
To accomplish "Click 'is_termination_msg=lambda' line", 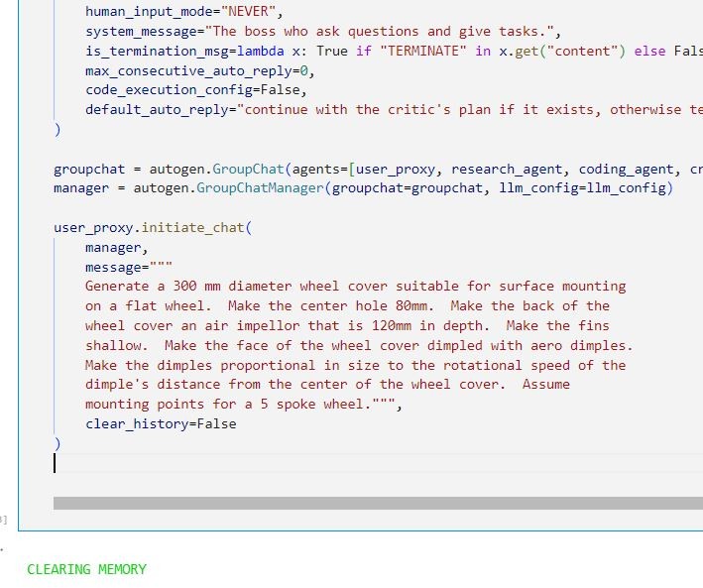I will coord(394,52).
